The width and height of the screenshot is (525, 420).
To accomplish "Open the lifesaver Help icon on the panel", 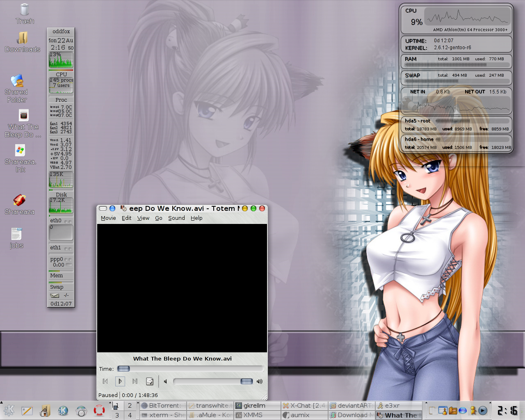I will tap(99, 411).
